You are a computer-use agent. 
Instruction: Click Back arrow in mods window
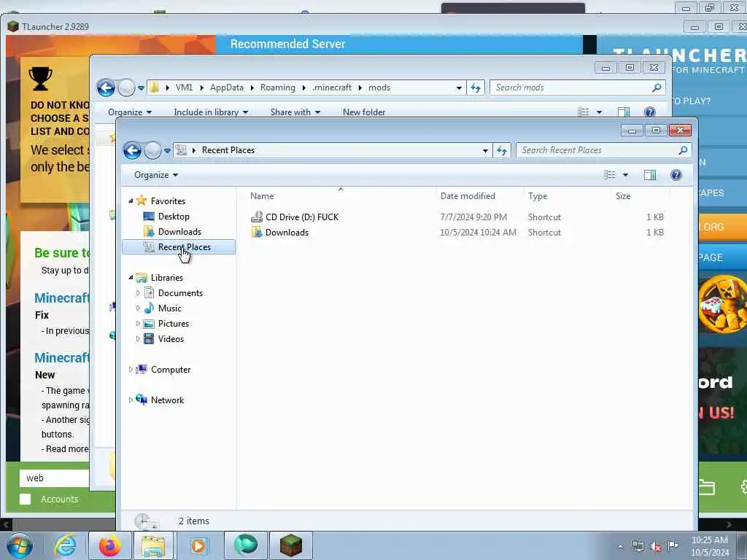coord(106,87)
